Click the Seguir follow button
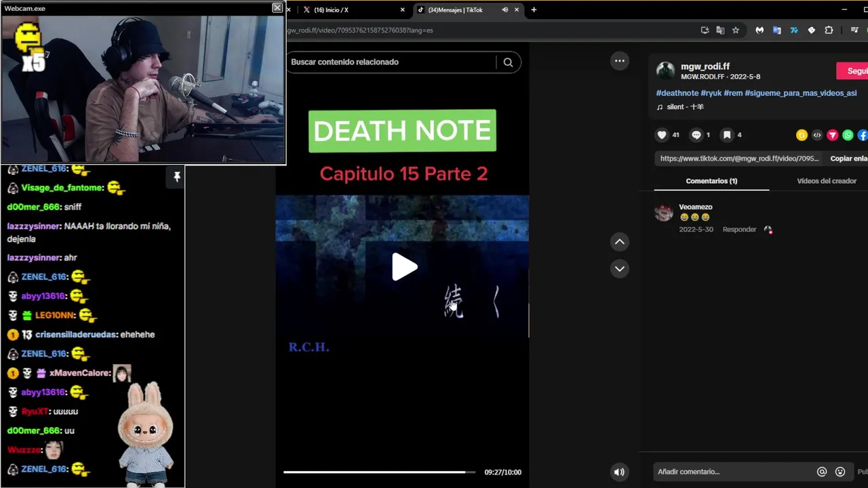 click(852, 71)
